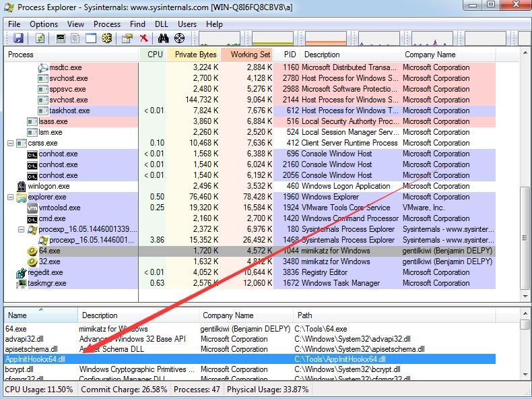Screen dimensions: 532x399
Task: Click the C:\Tools\64.exe path cell
Action: pyautogui.click(x=321, y=329)
